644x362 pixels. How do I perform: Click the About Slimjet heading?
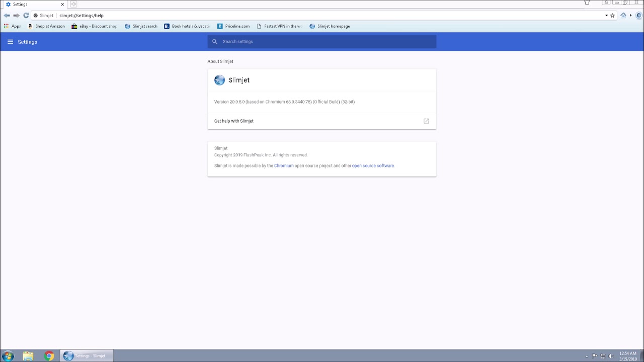[220, 61]
